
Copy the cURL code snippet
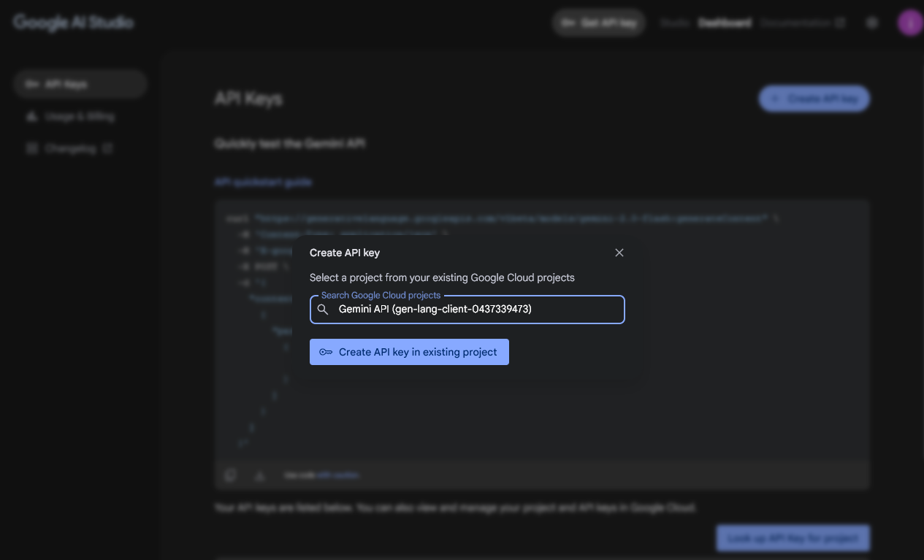click(x=230, y=475)
